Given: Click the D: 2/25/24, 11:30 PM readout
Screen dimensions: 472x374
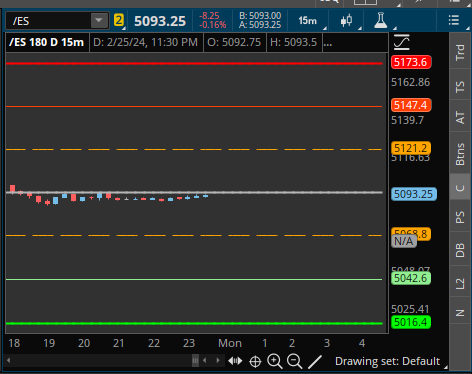Looking at the screenshot, I should (x=146, y=42).
